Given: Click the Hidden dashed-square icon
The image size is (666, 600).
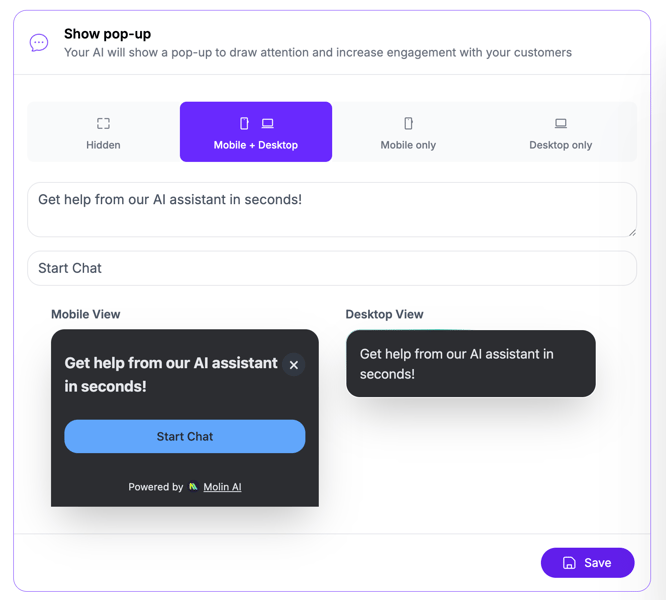Looking at the screenshot, I should (103, 123).
